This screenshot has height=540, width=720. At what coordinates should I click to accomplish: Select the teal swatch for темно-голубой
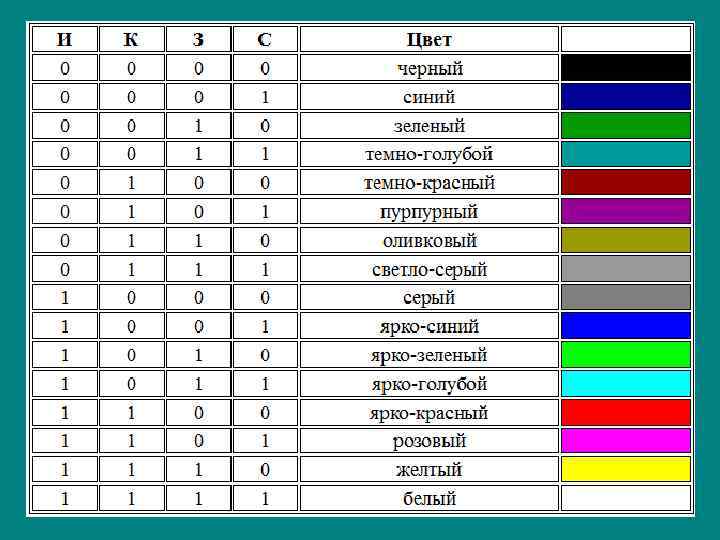[626, 154]
